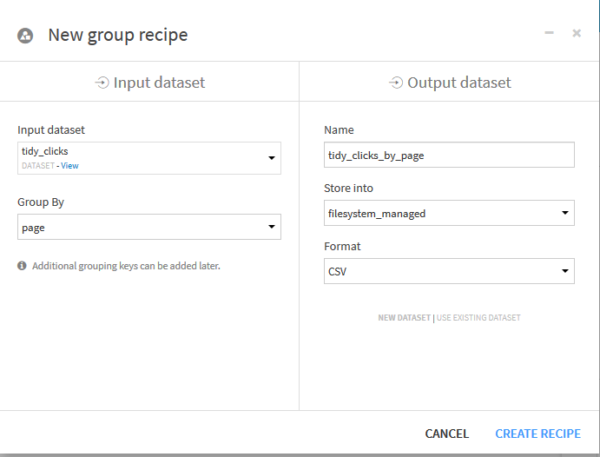The height and width of the screenshot is (457, 600).
Task: Close the New group recipe dialog
Action: 577,33
